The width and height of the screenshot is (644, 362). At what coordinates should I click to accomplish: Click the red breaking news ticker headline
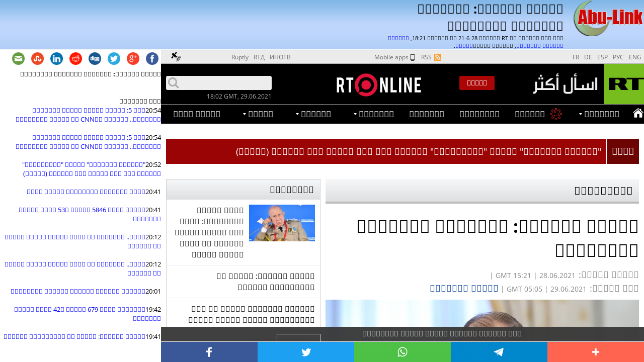[x=419, y=151]
